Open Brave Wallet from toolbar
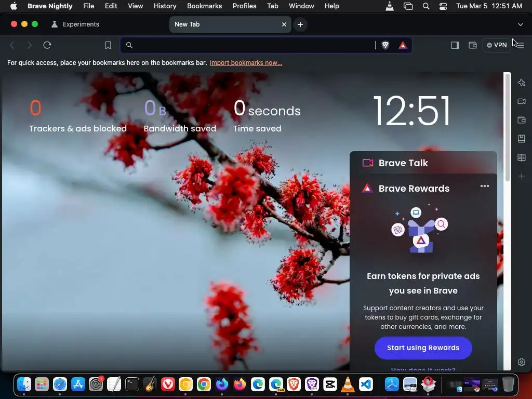The image size is (532, 399). [x=473, y=45]
